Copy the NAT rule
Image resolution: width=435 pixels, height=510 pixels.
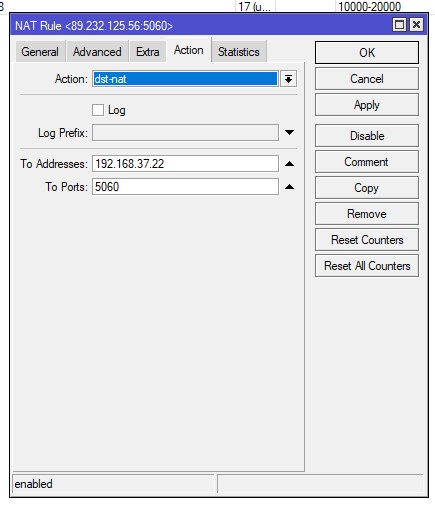[x=367, y=188]
